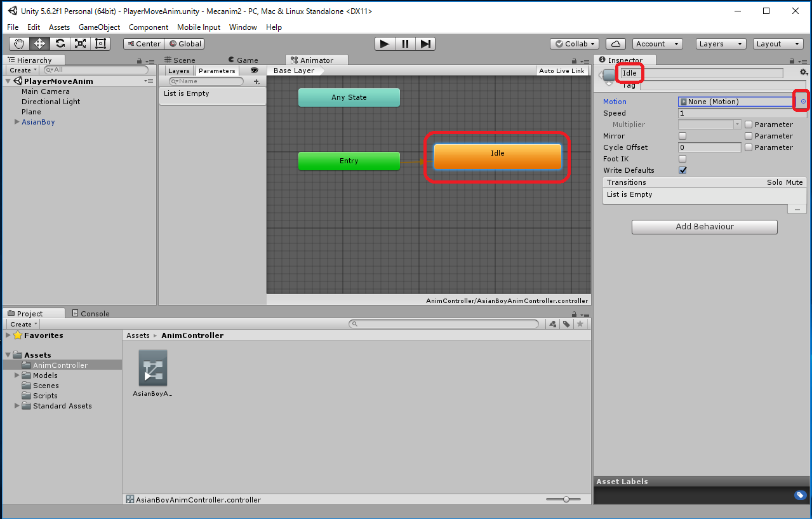This screenshot has width=812, height=519.
Task: Click the Add Behaviour button
Action: click(x=704, y=227)
